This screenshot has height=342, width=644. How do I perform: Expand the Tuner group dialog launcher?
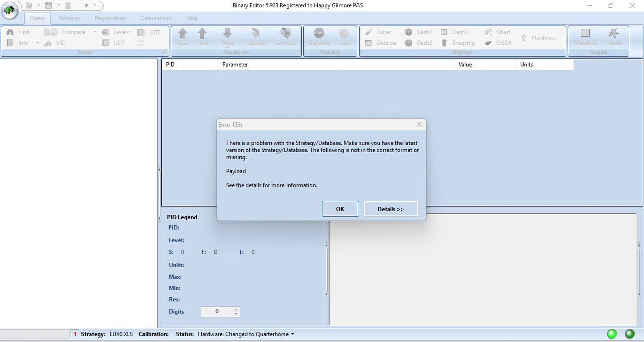165,53
